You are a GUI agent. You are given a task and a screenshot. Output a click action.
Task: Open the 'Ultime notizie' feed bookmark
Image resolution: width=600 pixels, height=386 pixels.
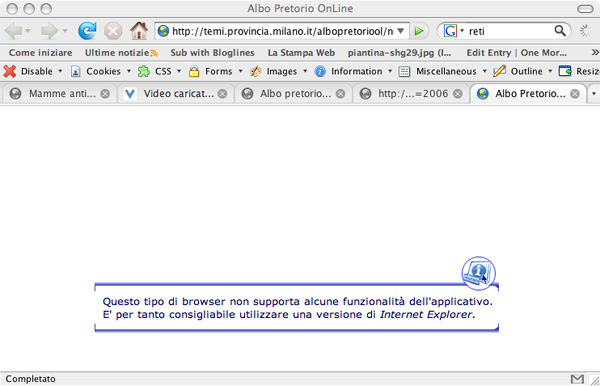121,53
